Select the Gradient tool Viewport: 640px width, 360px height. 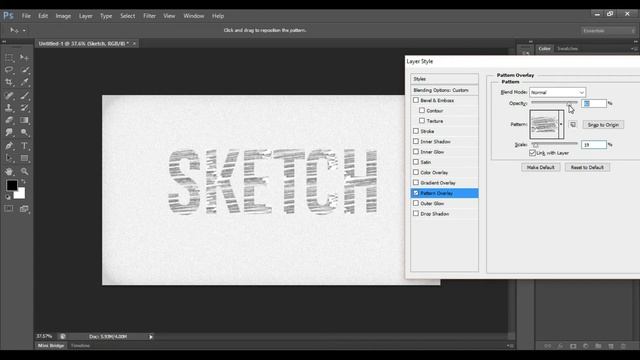[24, 120]
